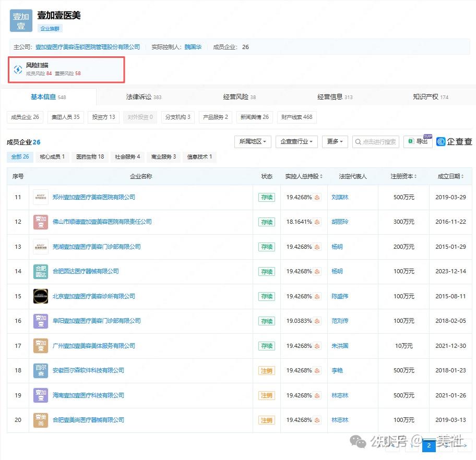
Task: Open equity chart icon beside 19.0383%
Action: click(x=317, y=321)
